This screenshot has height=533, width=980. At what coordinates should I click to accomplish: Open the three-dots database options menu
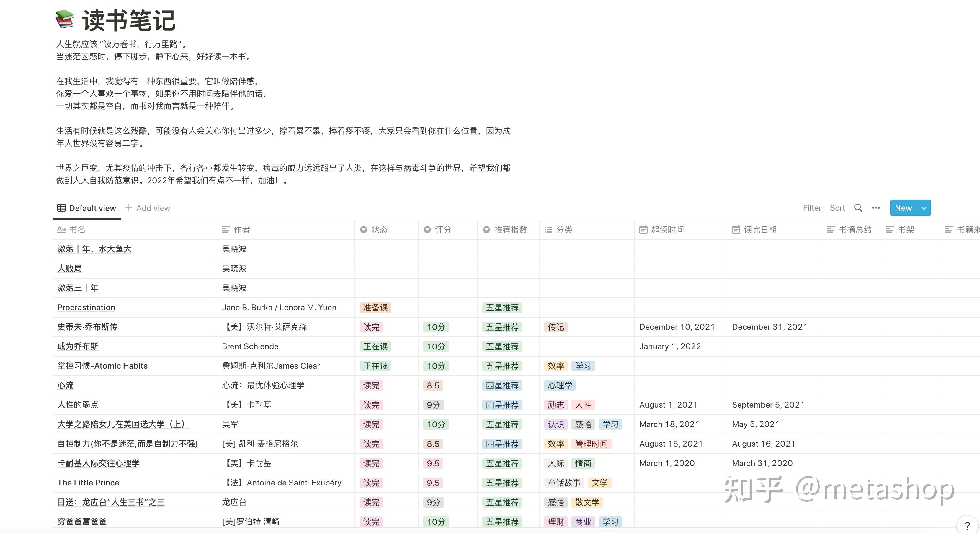[x=876, y=208]
